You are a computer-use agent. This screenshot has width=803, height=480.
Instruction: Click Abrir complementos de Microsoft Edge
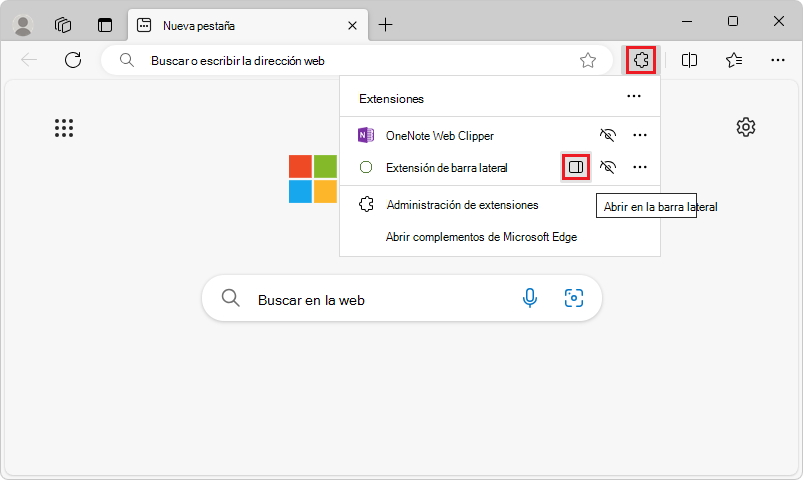(x=481, y=237)
